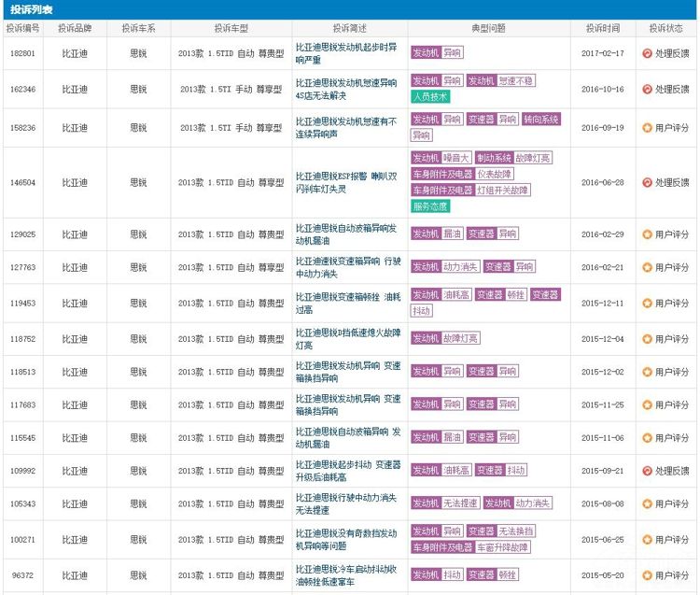The width and height of the screenshot is (700, 595).
Task: Click the 投诉状态 column header
Action: tap(666, 28)
